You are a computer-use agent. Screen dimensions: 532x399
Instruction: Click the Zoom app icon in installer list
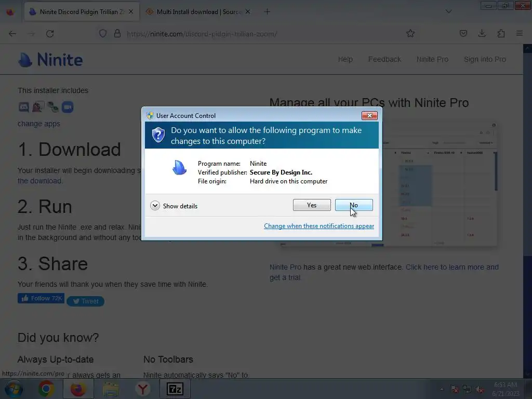[68, 107]
